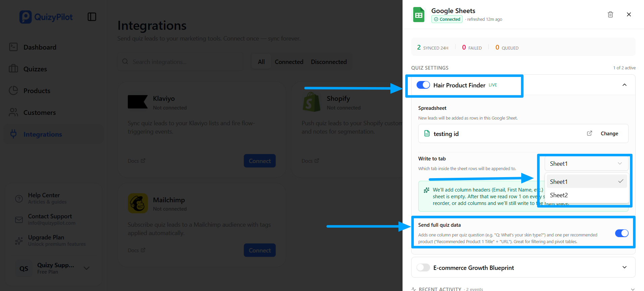Turn off Send full quiz data
644x291 pixels.
[x=622, y=233]
